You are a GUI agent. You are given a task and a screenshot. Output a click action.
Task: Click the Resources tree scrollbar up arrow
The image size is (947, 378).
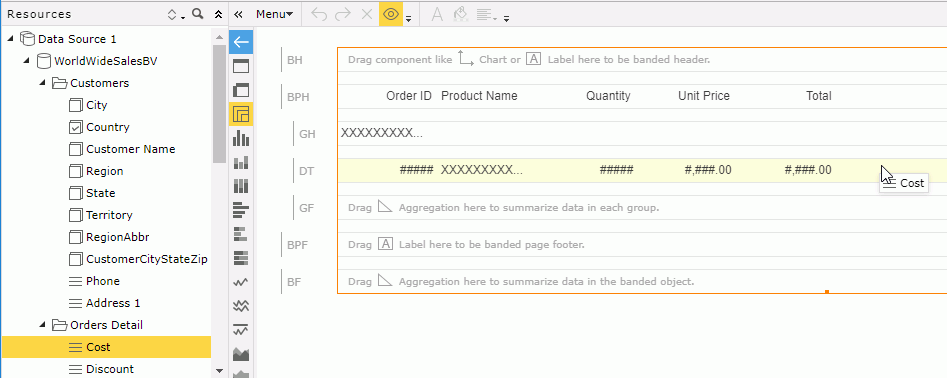click(219, 37)
